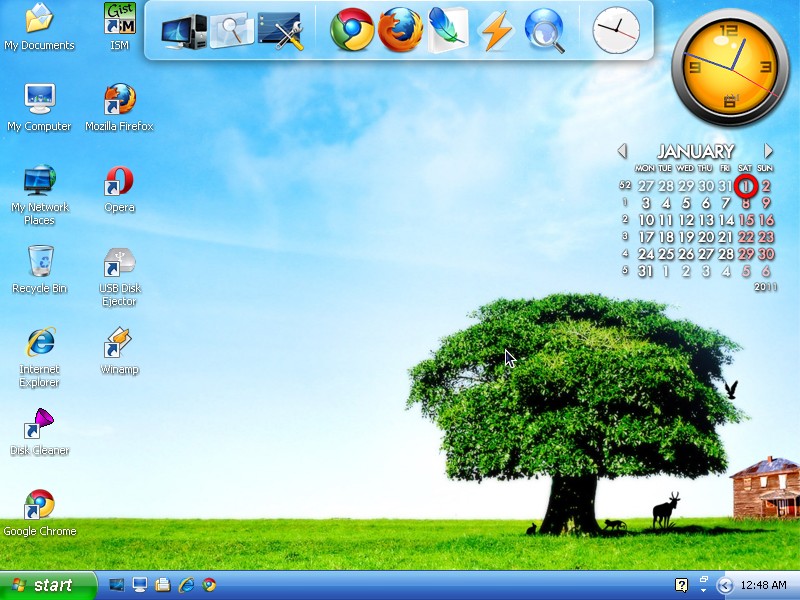Expand hidden system tray icons
Screen dimensions: 800x600
(x=724, y=585)
